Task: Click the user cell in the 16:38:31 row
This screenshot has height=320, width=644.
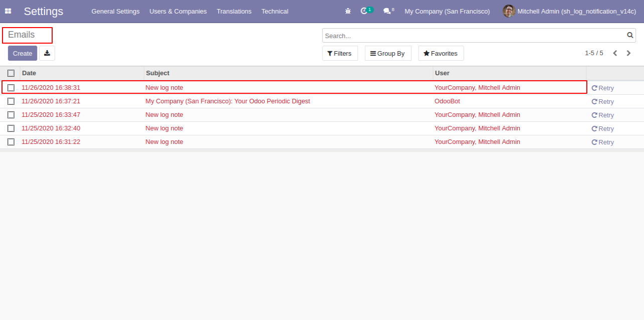Action: point(477,88)
